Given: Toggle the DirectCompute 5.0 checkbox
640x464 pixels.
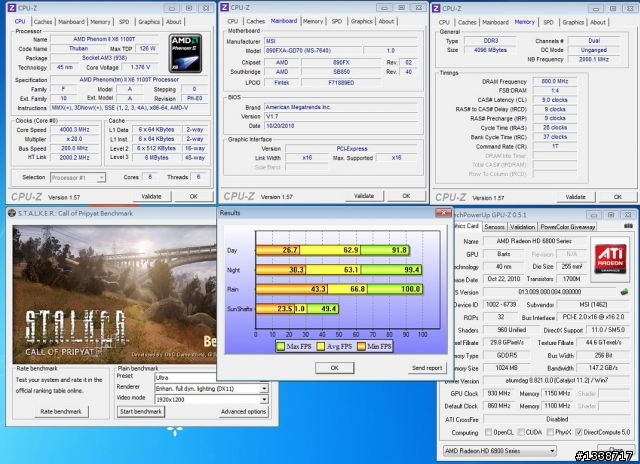Looking at the screenshot, I should point(578,432).
